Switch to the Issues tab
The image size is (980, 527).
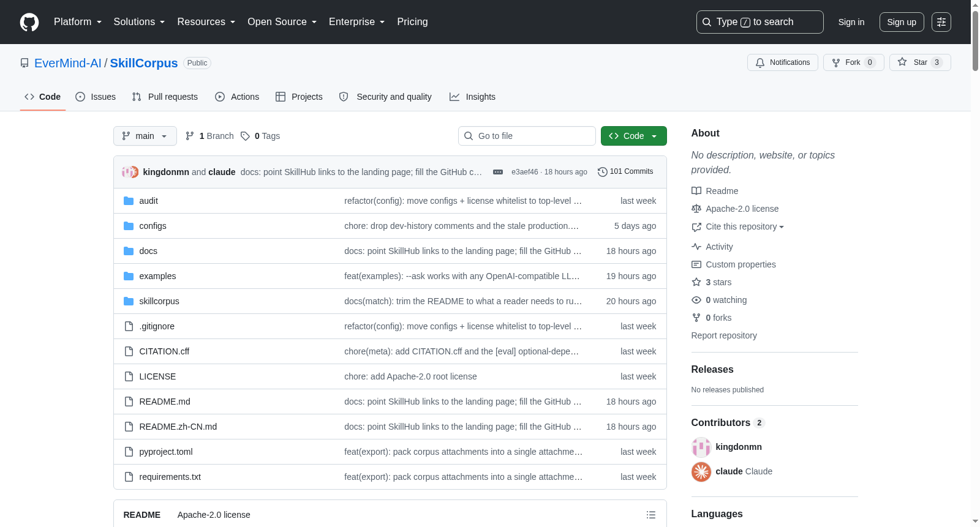96,97
